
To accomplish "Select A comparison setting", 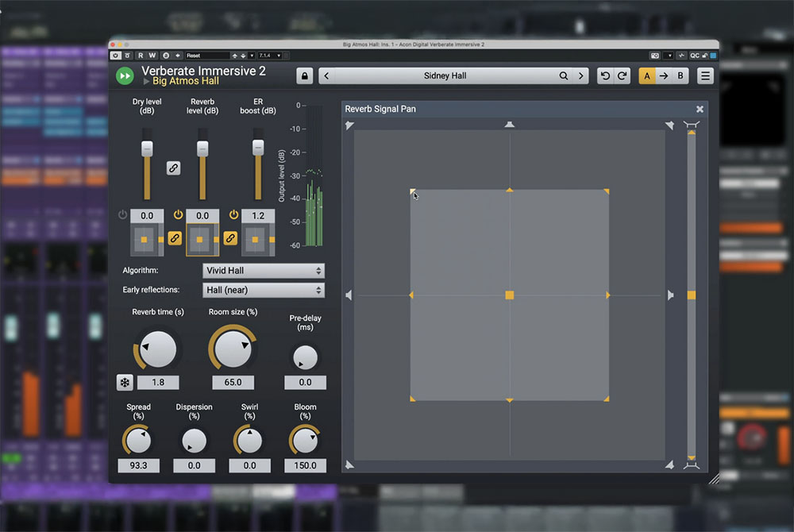I will tap(646, 76).
